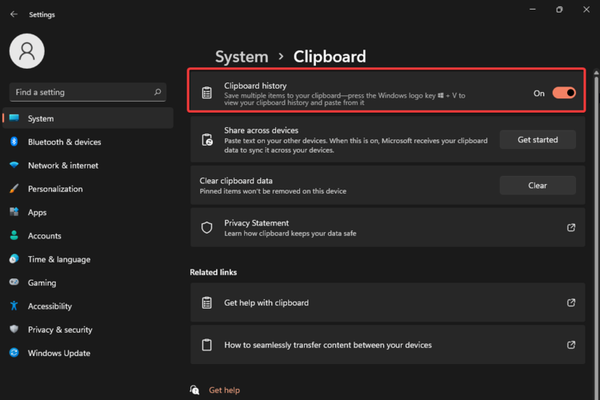The image size is (600, 400).
Task: Select the Gaming sidebar item
Action: click(x=41, y=283)
